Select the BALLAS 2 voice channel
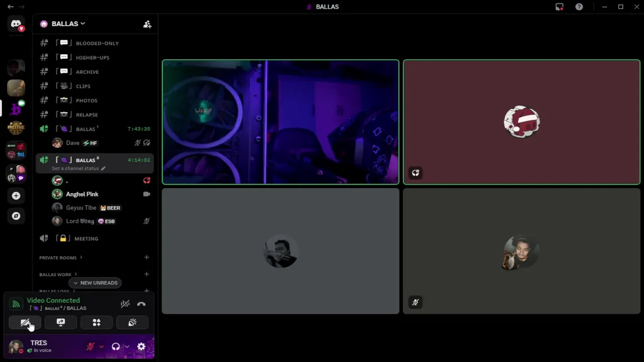 [x=95, y=163]
